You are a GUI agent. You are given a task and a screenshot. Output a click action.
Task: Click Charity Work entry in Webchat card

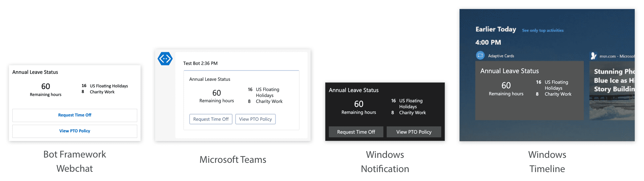click(x=102, y=92)
